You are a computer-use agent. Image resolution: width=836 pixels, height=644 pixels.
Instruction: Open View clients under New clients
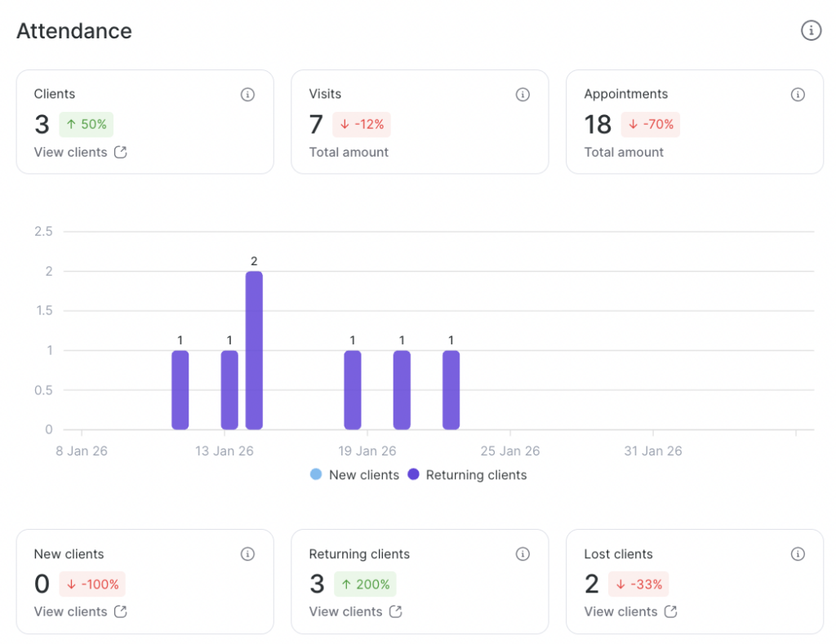[x=70, y=611]
